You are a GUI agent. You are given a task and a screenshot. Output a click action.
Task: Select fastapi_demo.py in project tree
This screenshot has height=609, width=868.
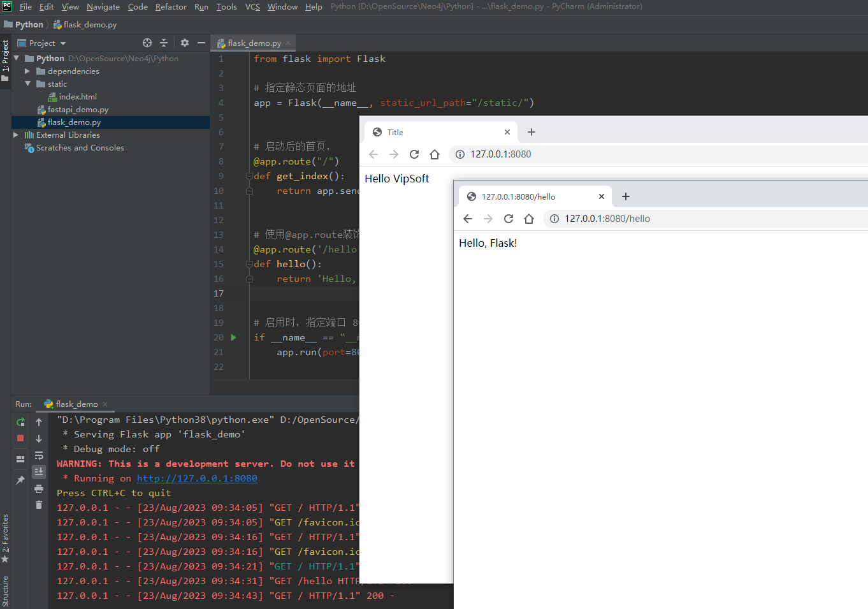78,110
